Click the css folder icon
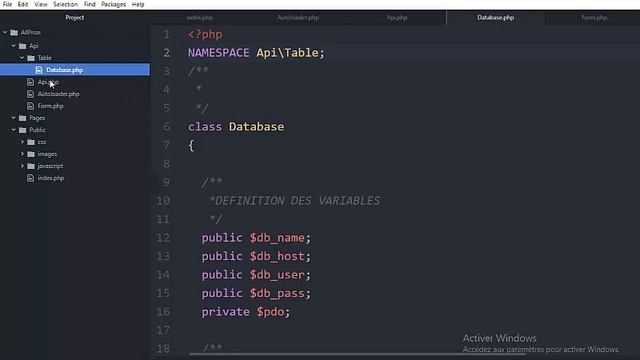This screenshot has width=640, height=360. (x=31, y=142)
